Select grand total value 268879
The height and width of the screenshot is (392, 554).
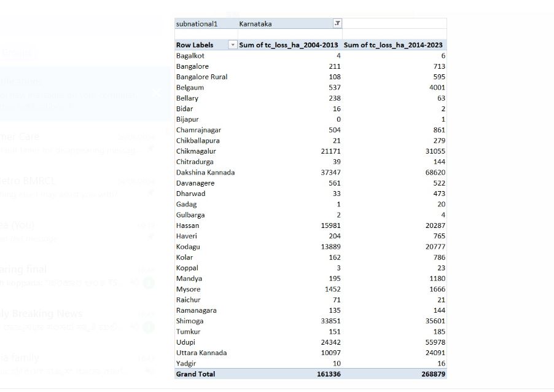(433, 374)
